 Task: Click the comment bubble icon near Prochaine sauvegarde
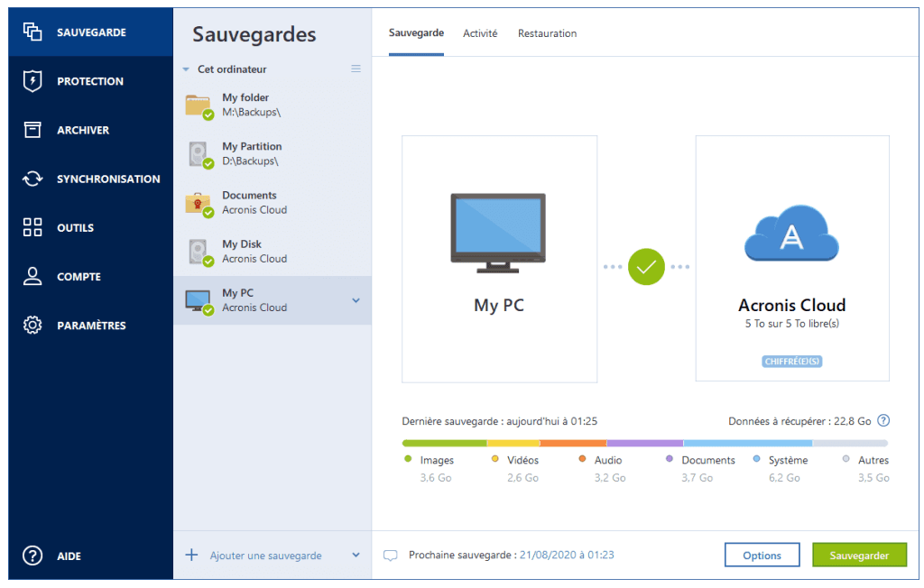pyautogui.click(x=391, y=556)
